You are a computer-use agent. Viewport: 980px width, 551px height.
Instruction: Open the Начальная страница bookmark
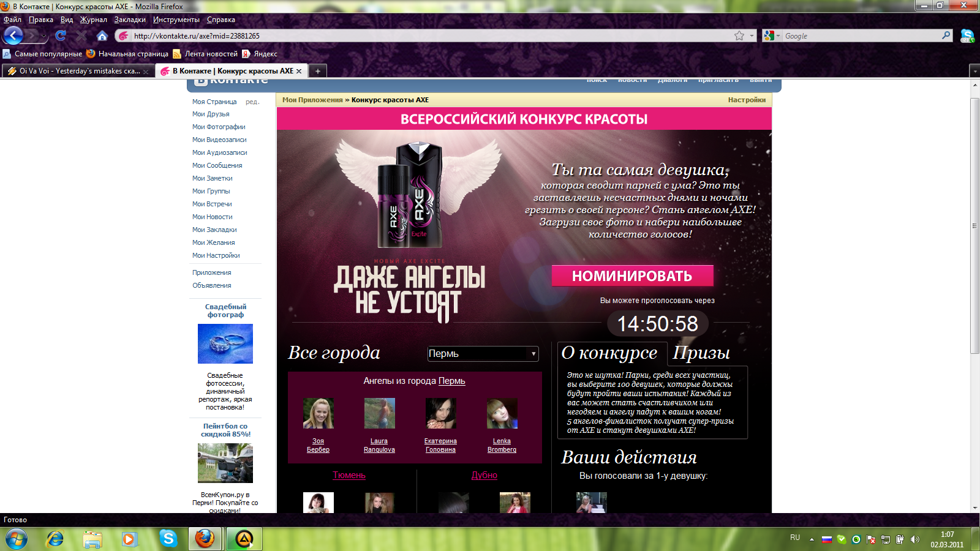pos(127,54)
